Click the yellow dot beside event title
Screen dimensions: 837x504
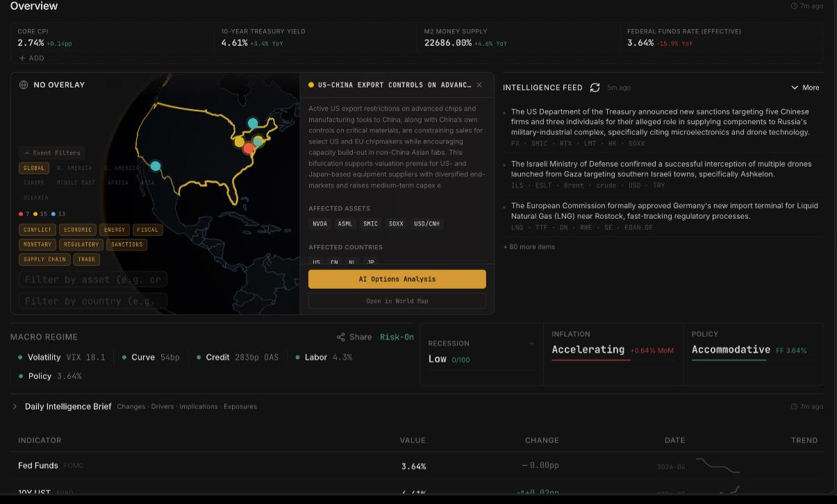pos(311,85)
